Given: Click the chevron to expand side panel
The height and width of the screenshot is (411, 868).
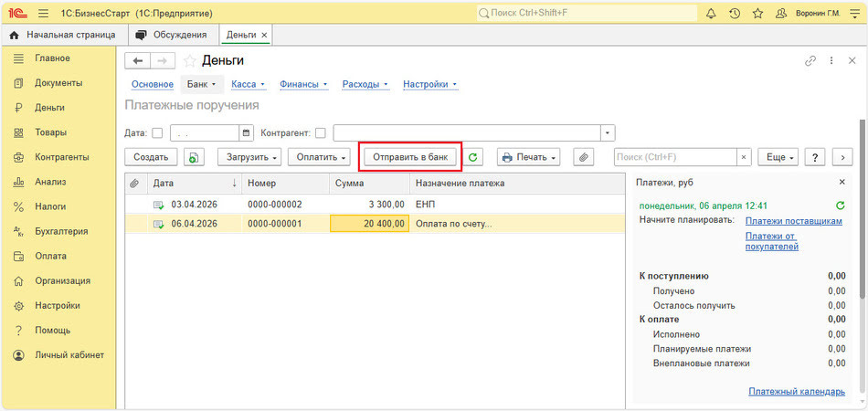Looking at the screenshot, I should [842, 157].
